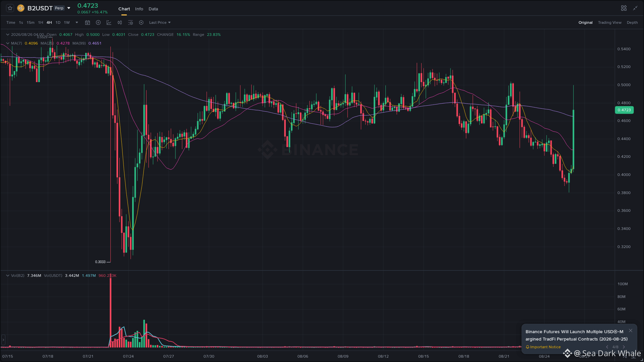Switch to Depth chart view
The width and height of the screenshot is (644, 362).
(632, 22)
